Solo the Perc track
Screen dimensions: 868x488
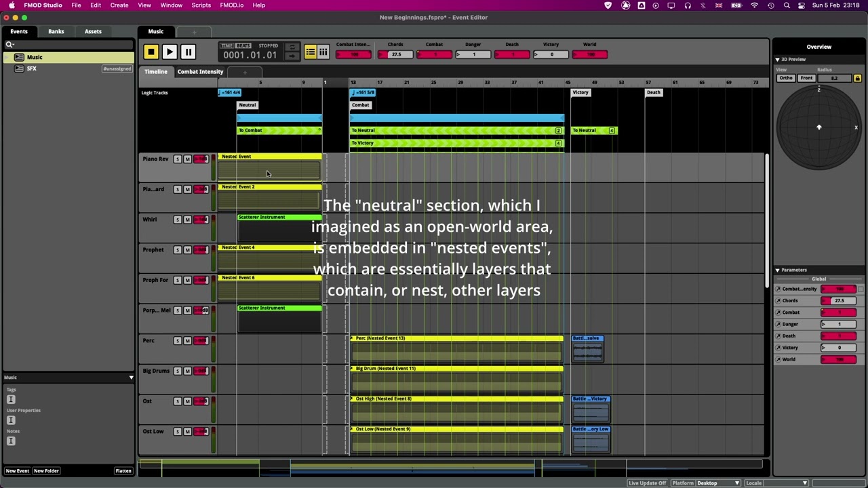coord(178,341)
